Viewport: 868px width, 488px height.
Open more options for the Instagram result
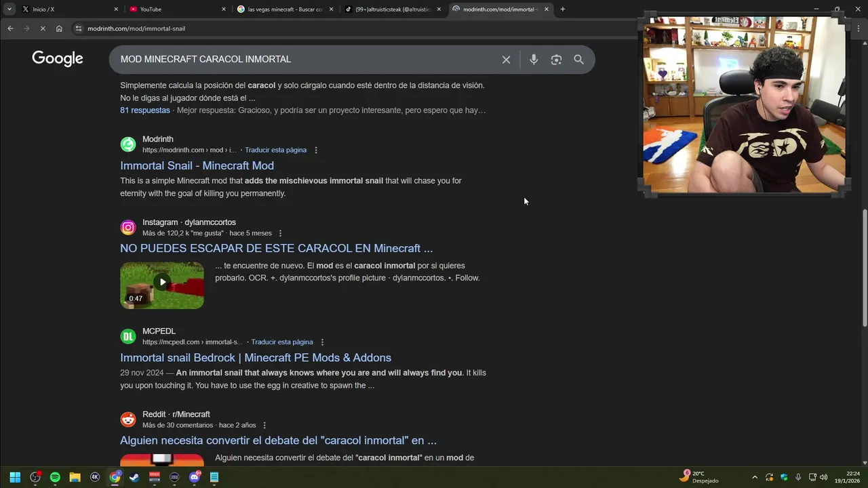pos(280,233)
